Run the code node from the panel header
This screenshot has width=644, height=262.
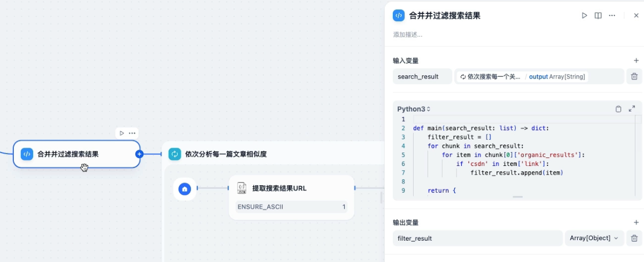pyautogui.click(x=584, y=16)
